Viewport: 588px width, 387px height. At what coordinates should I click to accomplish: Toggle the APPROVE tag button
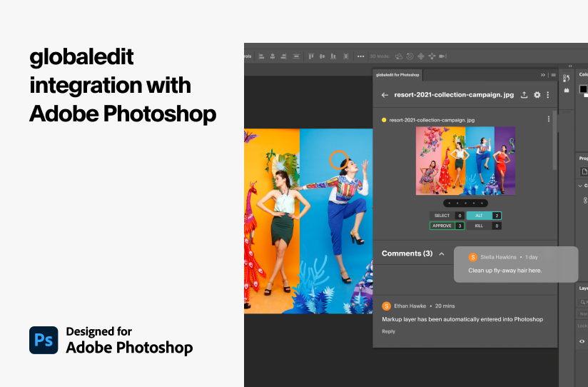click(447, 226)
